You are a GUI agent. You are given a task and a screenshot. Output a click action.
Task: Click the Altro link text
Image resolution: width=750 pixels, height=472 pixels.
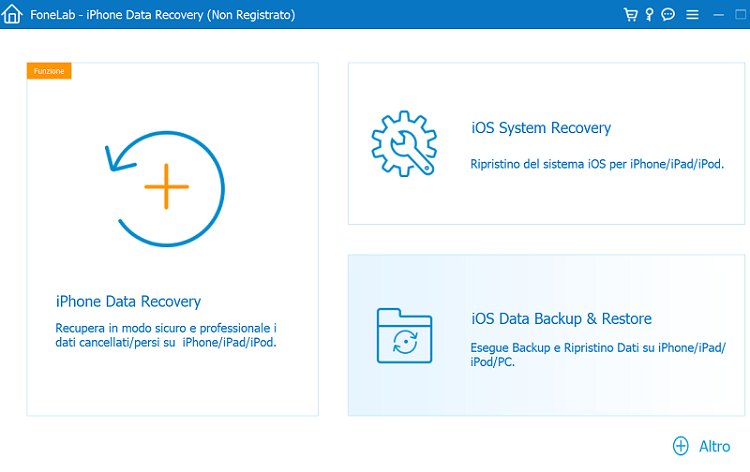pos(714,446)
